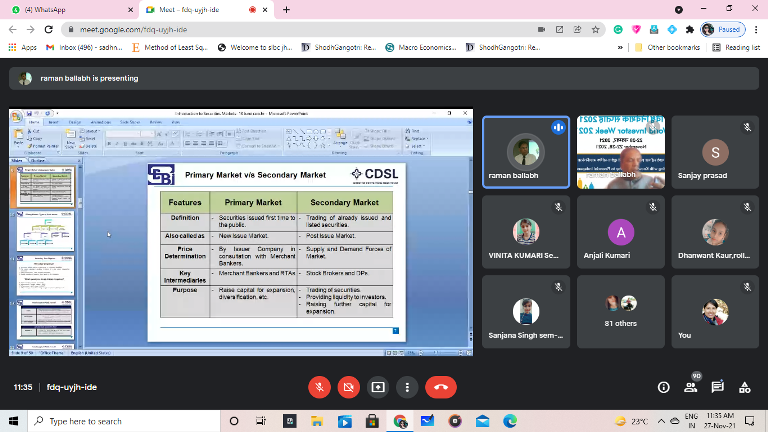
Task: Open the Activities icon
Action: click(x=744, y=387)
